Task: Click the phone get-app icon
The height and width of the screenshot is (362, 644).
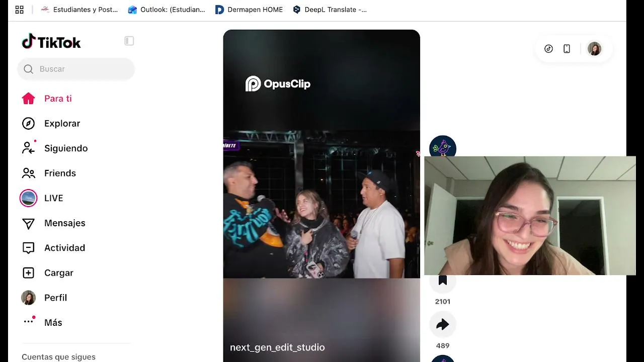Action: click(x=567, y=49)
